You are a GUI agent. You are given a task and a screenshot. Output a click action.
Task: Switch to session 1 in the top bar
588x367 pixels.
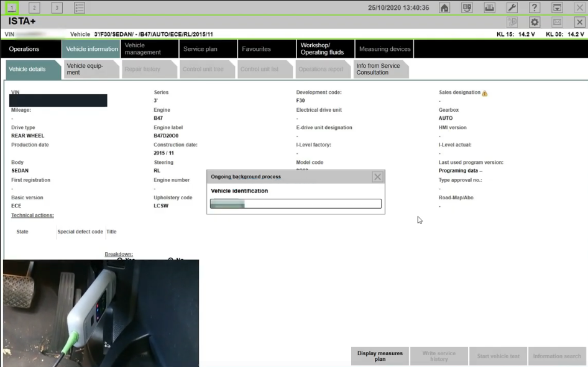tap(12, 7)
